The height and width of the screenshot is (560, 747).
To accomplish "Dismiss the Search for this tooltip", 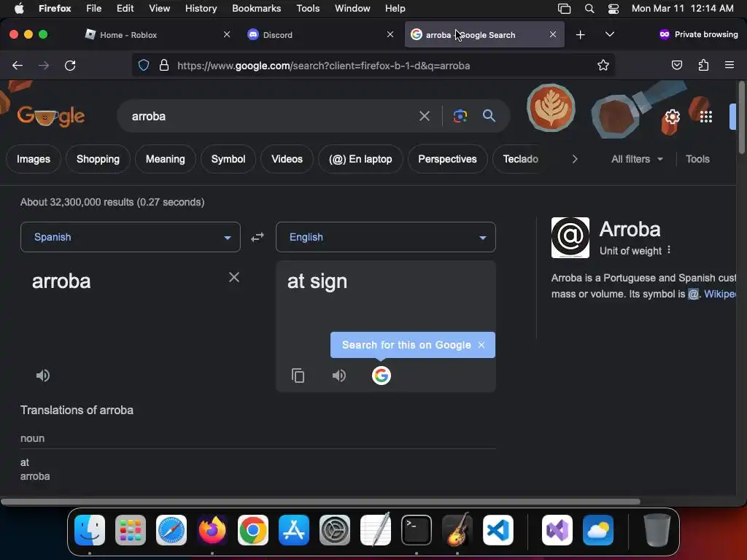I will tap(481, 345).
